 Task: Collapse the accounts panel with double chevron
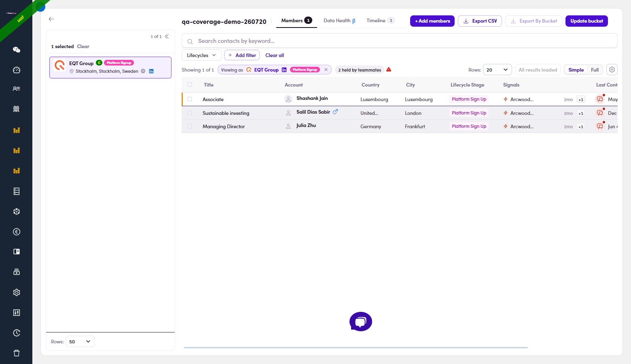[x=167, y=36]
